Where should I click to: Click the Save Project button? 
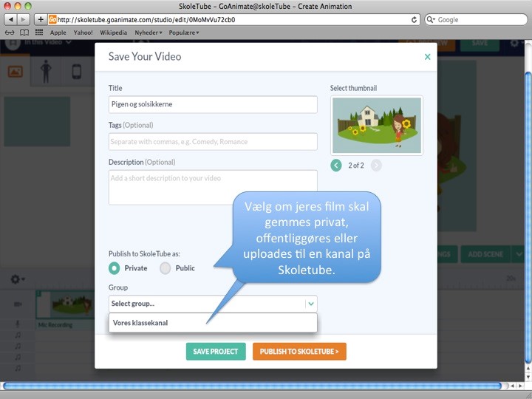[216, 352]
